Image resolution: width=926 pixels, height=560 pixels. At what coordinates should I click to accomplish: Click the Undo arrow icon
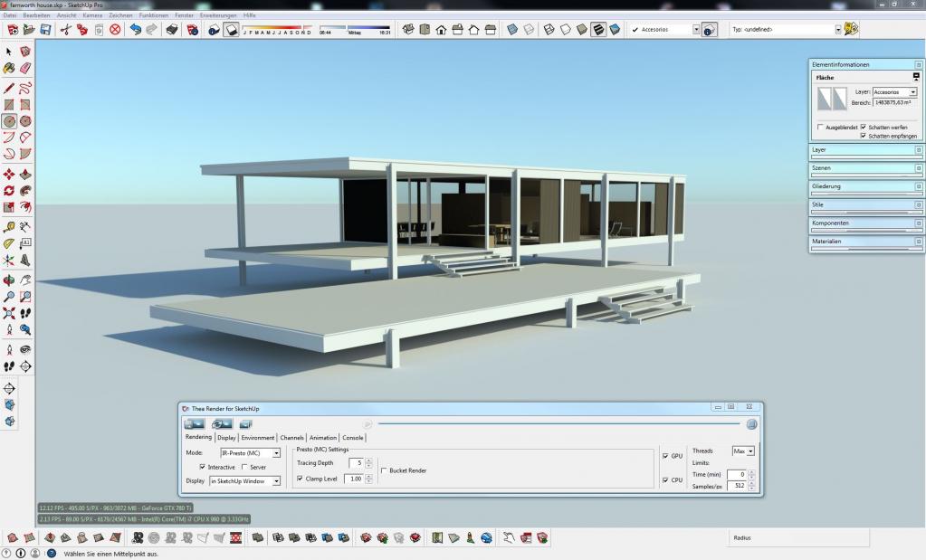point(135,30)
